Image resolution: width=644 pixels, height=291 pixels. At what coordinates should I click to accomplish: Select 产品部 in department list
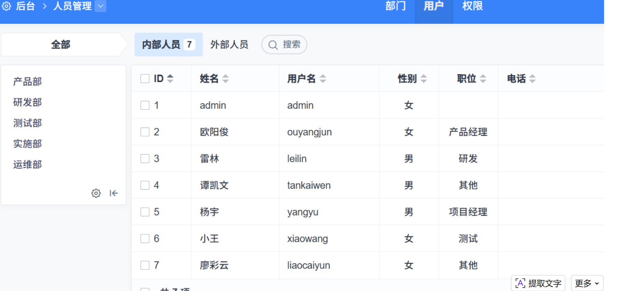[x=28, y=82]
